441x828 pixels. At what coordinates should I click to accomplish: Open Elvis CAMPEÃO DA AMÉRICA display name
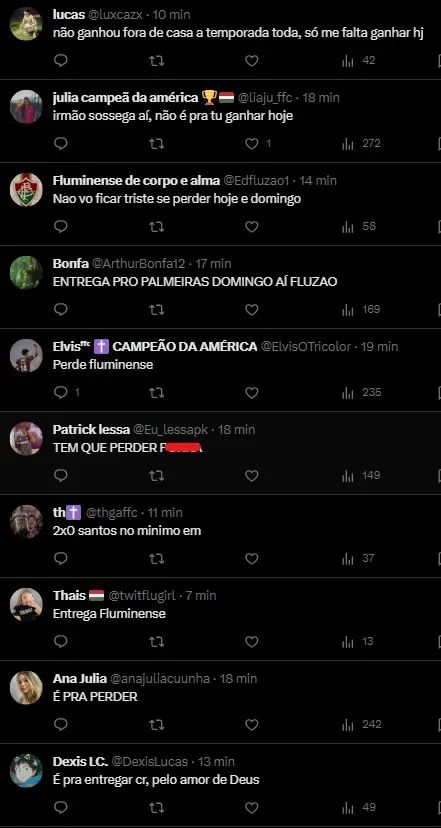click(x=155, y=346)
